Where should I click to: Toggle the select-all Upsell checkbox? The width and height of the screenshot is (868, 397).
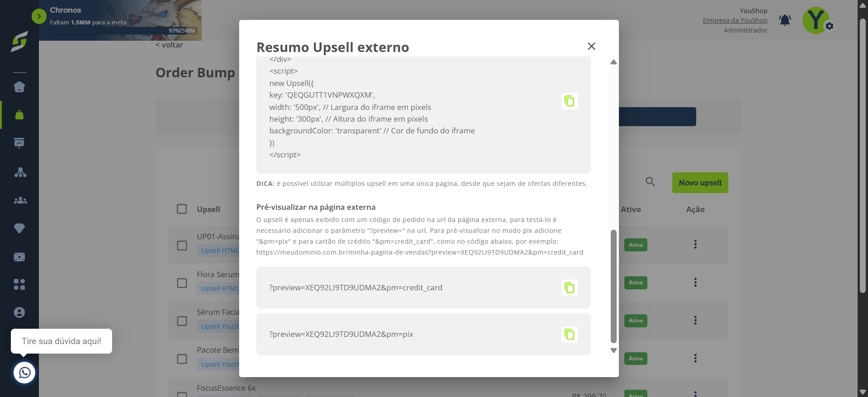tap(182, 209)
